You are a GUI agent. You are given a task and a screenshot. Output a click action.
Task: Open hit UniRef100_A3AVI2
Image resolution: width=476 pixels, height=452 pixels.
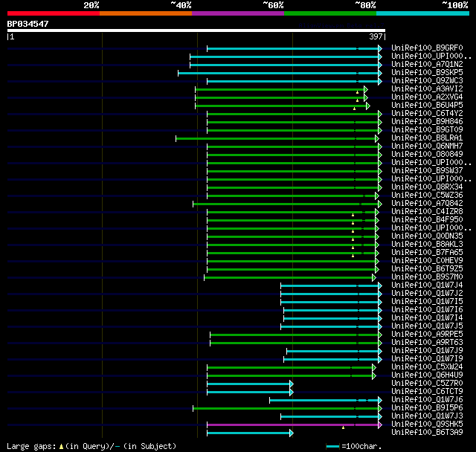pos(427,89)
